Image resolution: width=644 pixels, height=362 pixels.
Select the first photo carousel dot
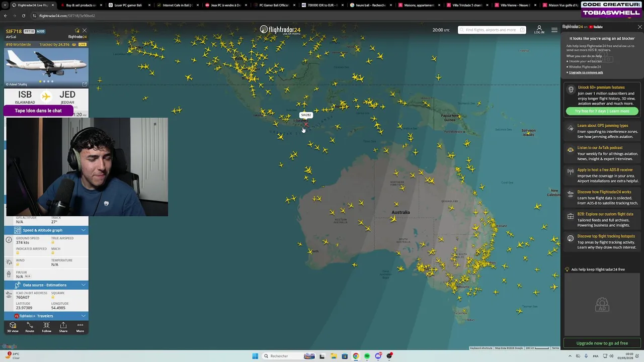40,81
